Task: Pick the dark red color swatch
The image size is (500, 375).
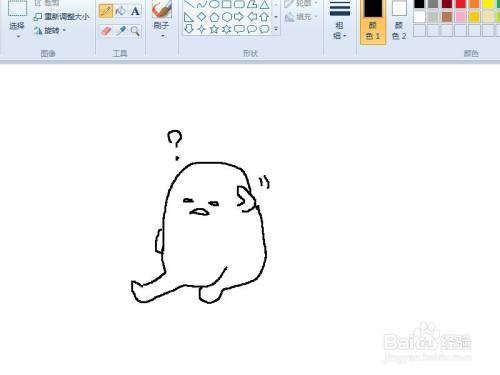Action: [x=447, y=4]
